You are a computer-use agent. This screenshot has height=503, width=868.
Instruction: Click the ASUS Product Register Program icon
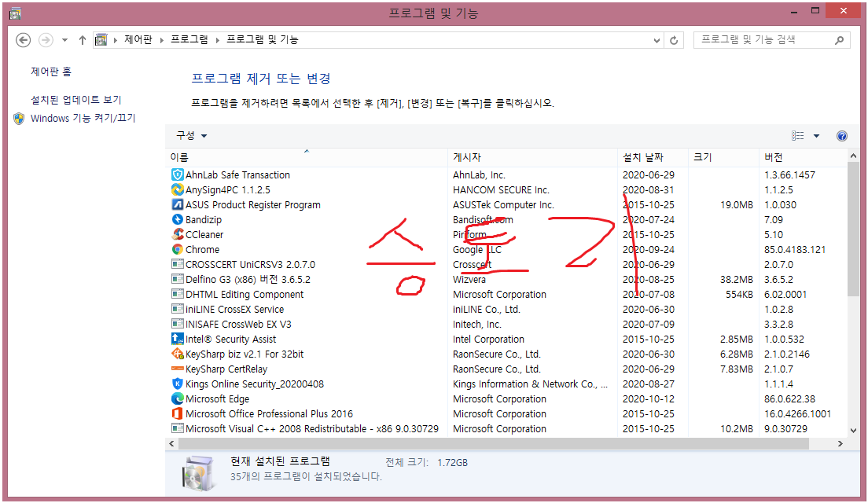click(177, 205)
